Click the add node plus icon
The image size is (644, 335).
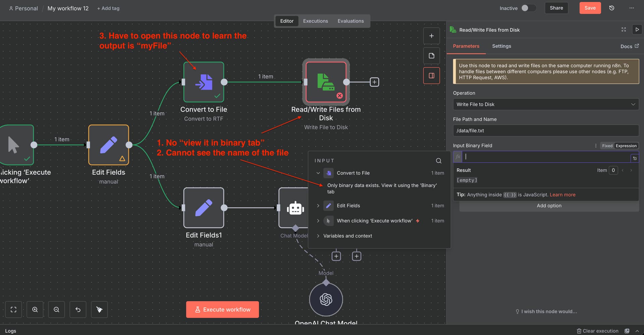(431, 36)
